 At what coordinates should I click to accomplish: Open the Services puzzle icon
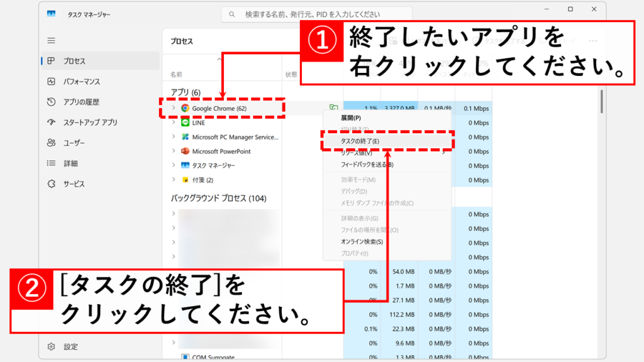52,184
